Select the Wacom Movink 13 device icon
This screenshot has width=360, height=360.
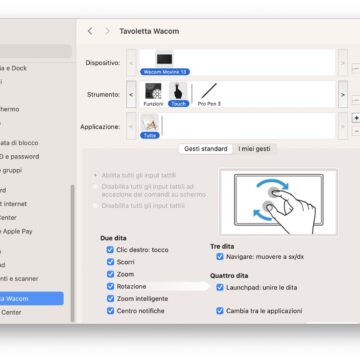165,63
